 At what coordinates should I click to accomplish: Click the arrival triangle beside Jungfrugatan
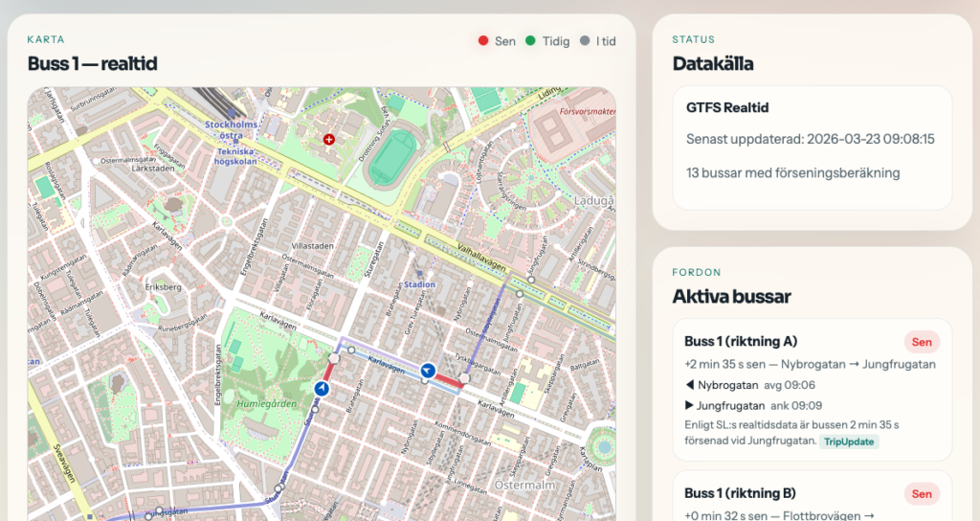pos(689,405)
